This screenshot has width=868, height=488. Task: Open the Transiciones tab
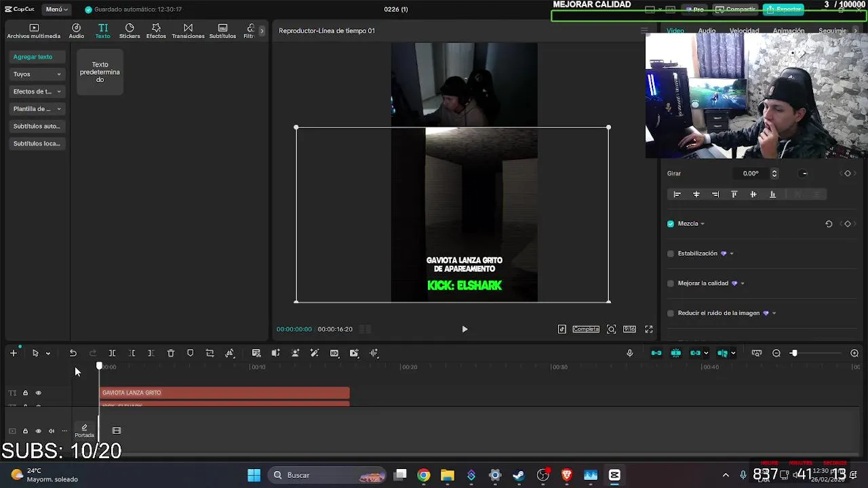point(188,31)
